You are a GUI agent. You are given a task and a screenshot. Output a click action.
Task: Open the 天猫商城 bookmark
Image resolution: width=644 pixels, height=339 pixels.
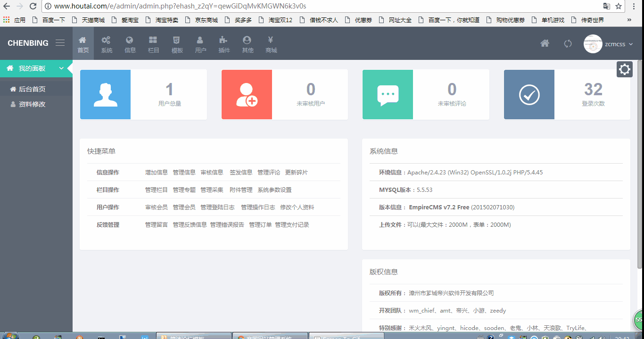pyautogui.click(x=89, y=20)
